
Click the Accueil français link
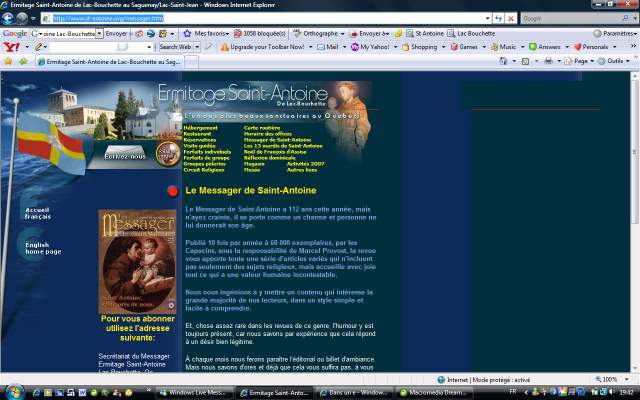(x=38, y=213)
